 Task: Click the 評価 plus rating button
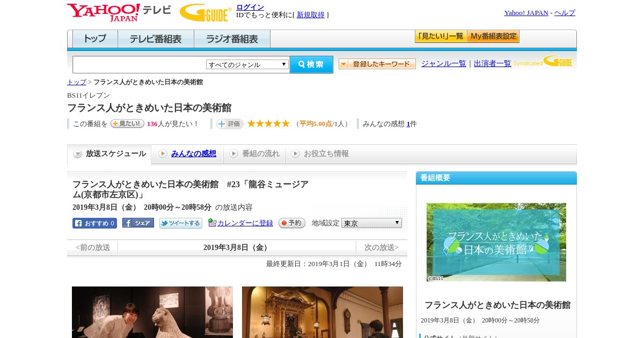click(x=230, y=124)
